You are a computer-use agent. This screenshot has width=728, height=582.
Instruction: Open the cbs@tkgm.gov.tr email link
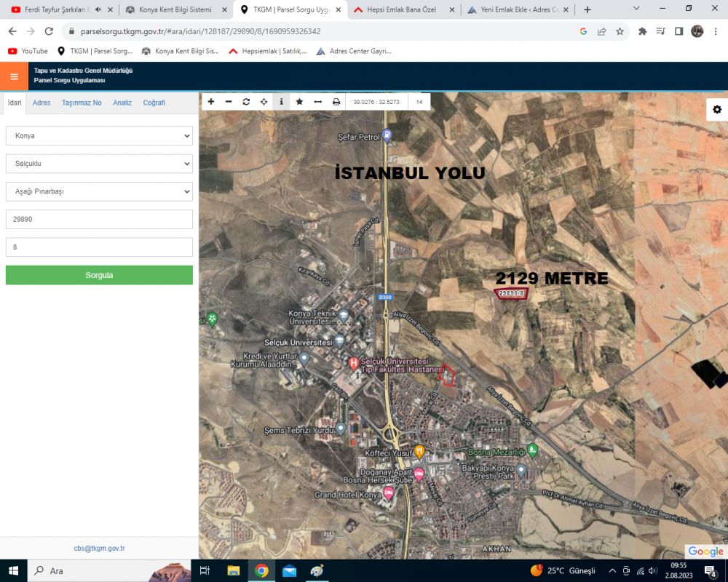tap(99, 548)
